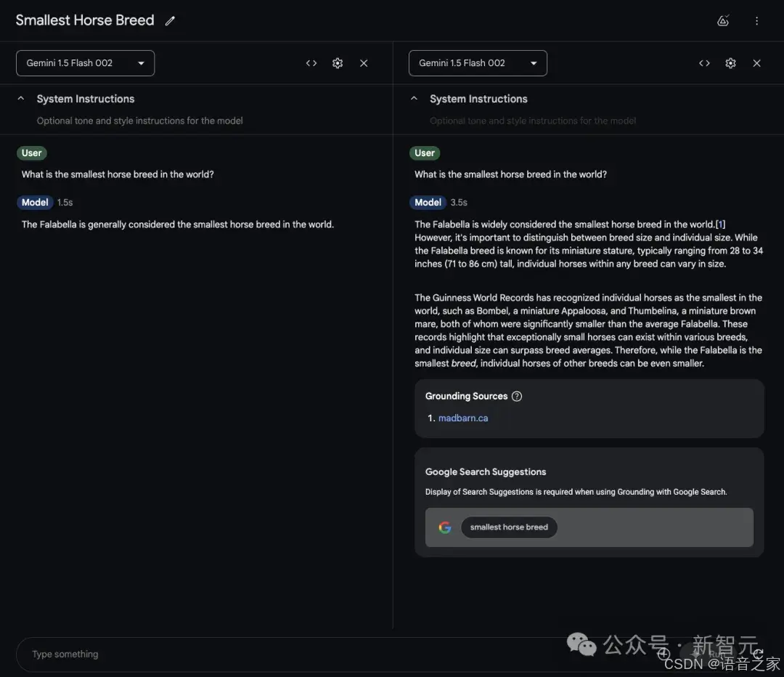Close the left comparison panel
Image resolution: width=784 pixels, height=677 pixels.
364,63
